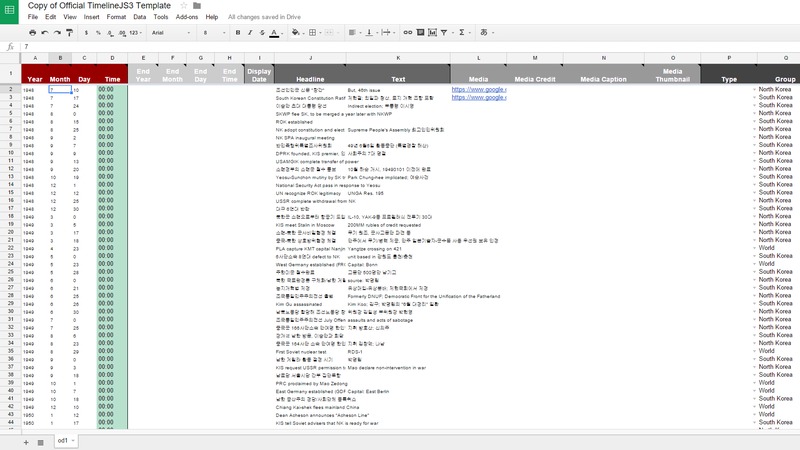Open the all sheets list icon
Image resolution: width=800 pixels, height=450 pixels.
coord(40,442)
